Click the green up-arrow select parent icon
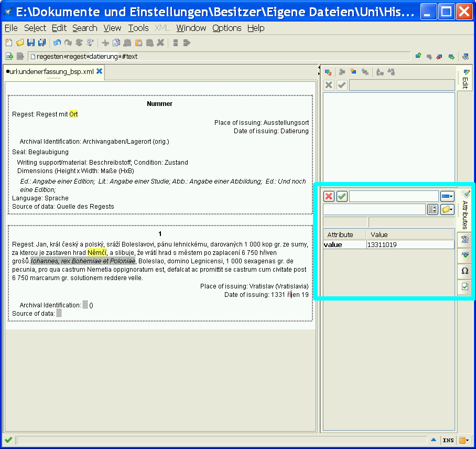Viewport: 476px width, 449px height. point(418,56)
